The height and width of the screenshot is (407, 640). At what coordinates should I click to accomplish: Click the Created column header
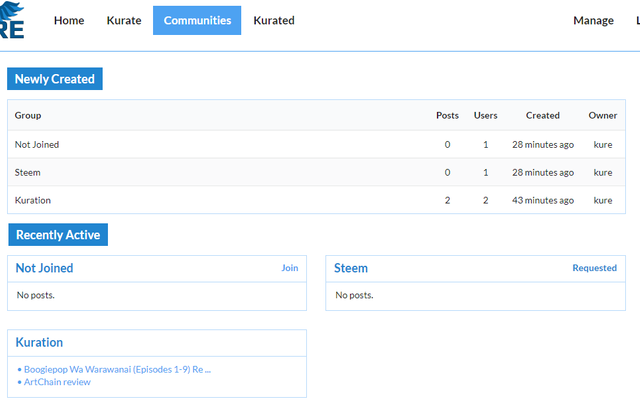[543, 116]
